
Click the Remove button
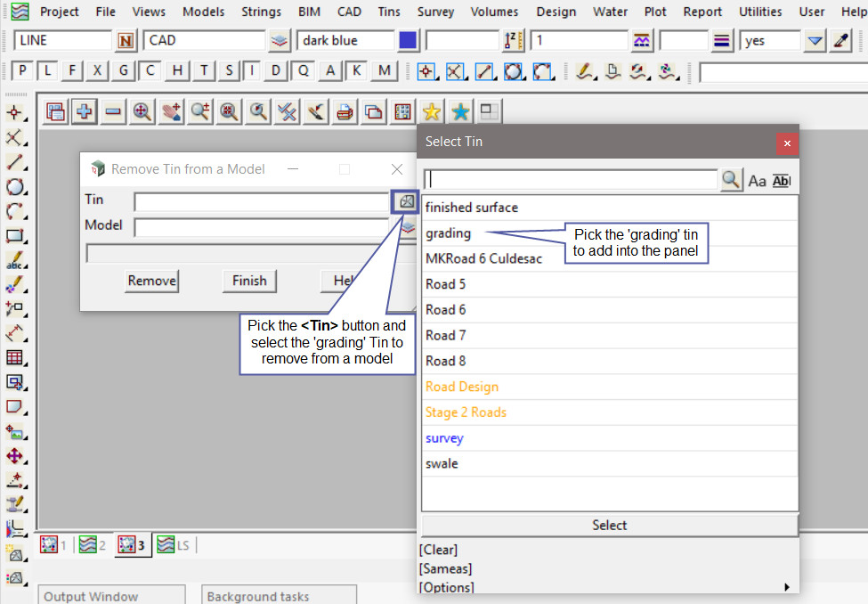(152, 281)
